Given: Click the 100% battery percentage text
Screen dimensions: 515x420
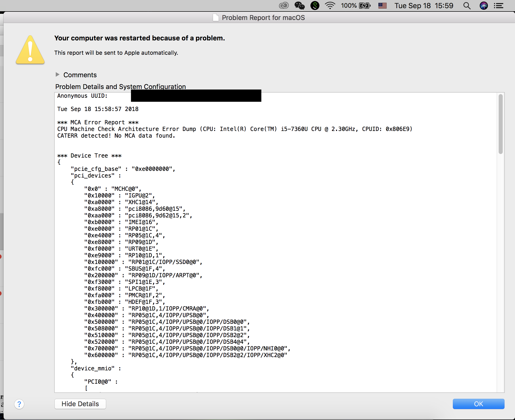Looking at the screenshot, I should coord(349,6).
